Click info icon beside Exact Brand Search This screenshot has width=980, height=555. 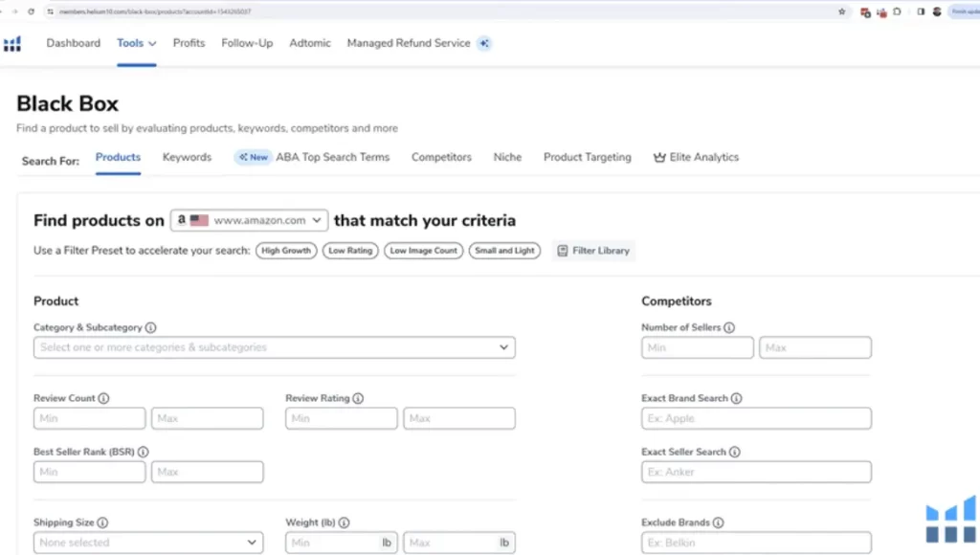click(736, 398)
